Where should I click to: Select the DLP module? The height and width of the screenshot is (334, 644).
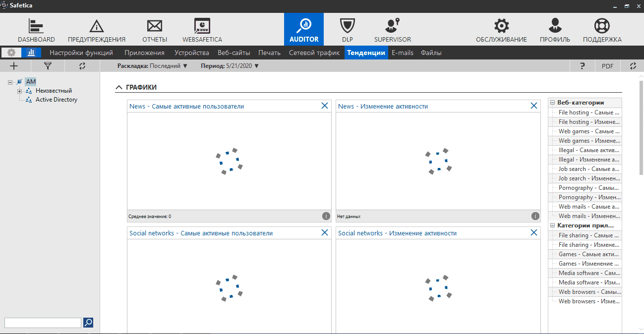pos(347,30)
